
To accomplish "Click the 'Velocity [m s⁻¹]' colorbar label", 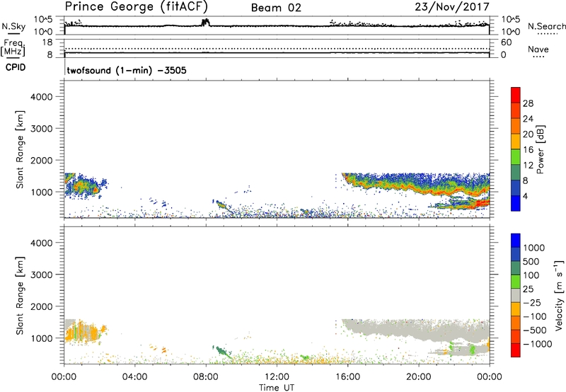I will (559, 295).
